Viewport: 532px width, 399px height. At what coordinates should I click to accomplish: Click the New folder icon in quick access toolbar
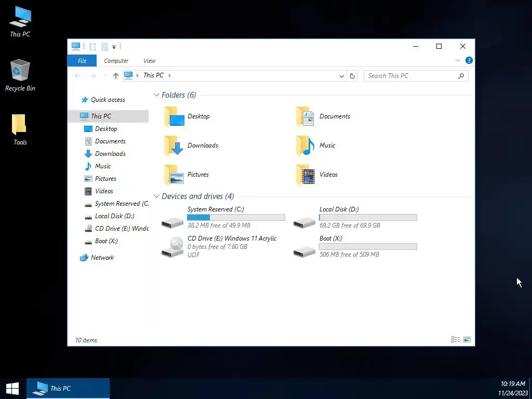coord(104,47)
